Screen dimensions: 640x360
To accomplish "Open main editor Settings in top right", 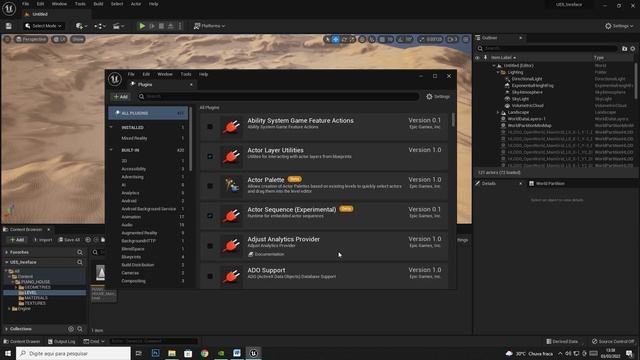I will [619, 26].
